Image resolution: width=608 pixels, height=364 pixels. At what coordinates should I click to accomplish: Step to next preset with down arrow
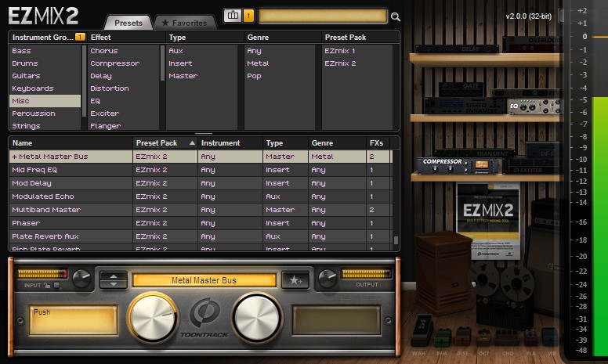coord(114,284)
